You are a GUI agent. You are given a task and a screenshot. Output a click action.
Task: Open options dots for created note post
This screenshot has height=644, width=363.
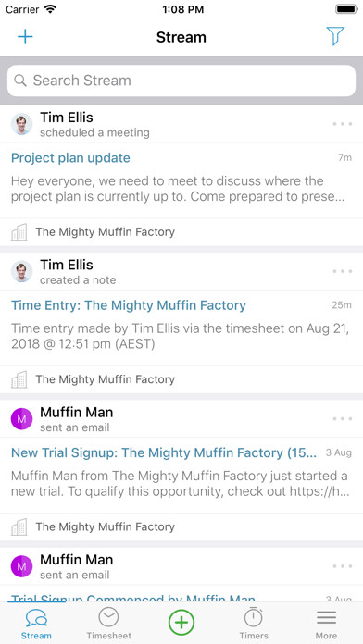click(343, 271)
